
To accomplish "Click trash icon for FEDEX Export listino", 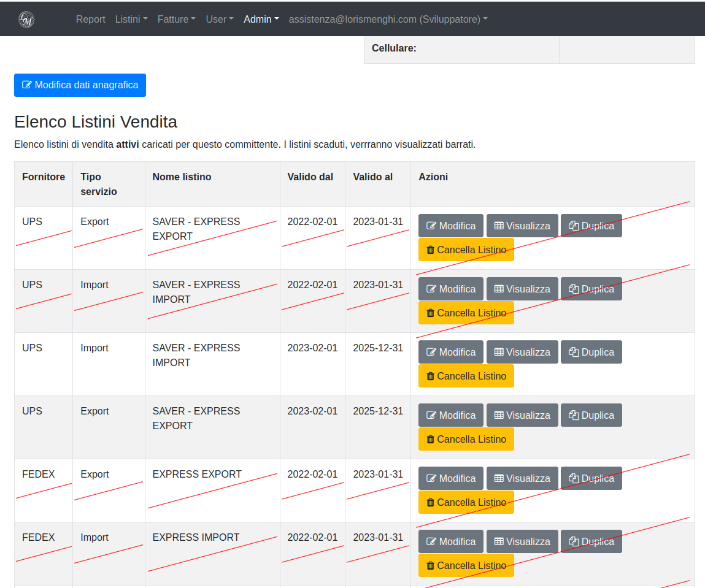I will [430, 503].
